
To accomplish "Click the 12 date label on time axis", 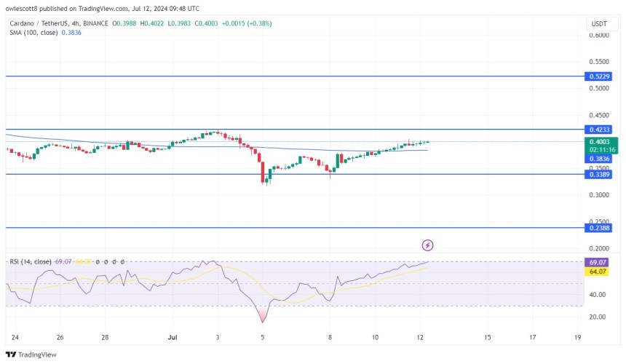I will click(420, 338).
